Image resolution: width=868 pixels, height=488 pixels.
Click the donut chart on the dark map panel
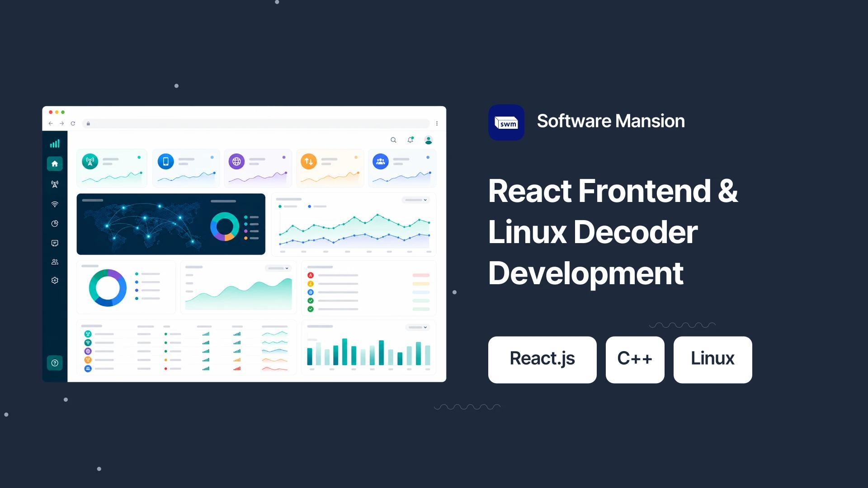tap(225, 226)
